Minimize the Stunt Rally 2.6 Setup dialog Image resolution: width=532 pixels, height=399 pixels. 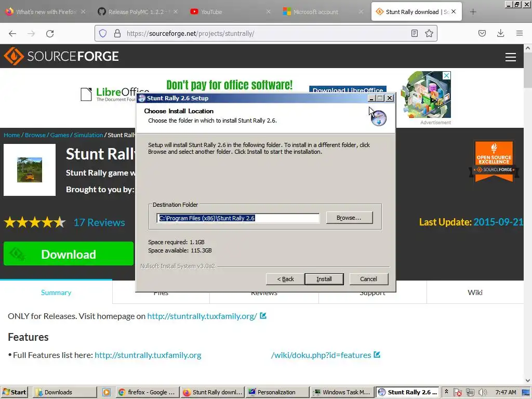(x=371, y=98)
